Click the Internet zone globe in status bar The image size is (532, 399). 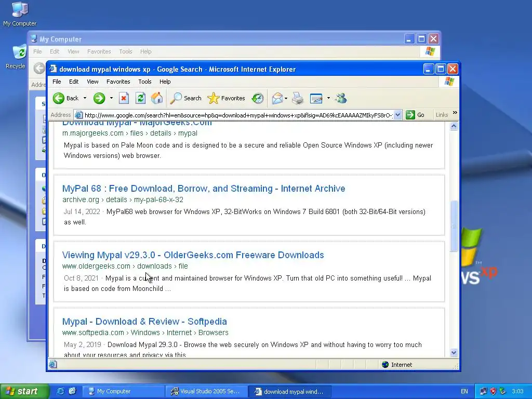385,364
